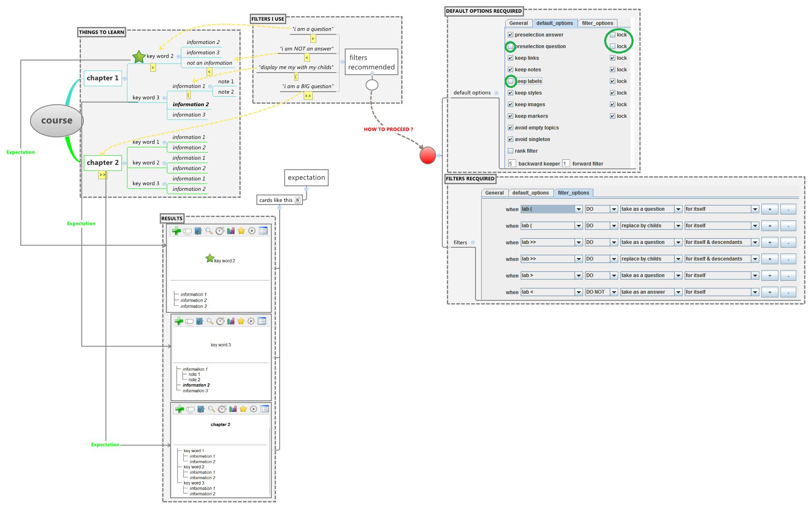Screen dimensions: 812x509
Task: Click the backward keeper number field
Action: coord(512,163)
